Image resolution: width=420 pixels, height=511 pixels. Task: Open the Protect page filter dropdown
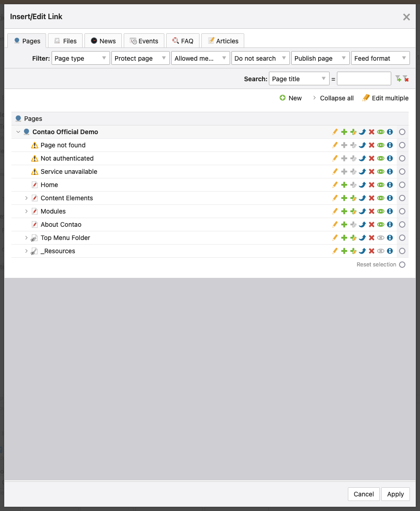141,58
